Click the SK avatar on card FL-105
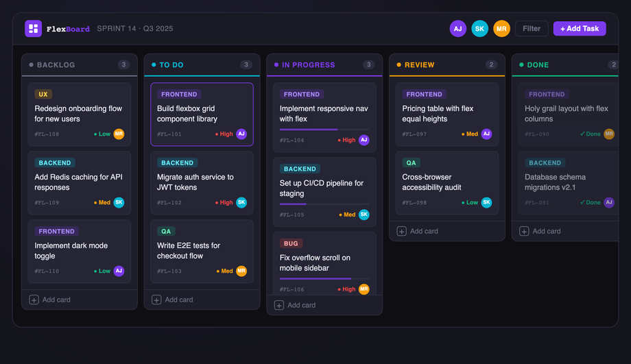 click(x=364, y=215)
